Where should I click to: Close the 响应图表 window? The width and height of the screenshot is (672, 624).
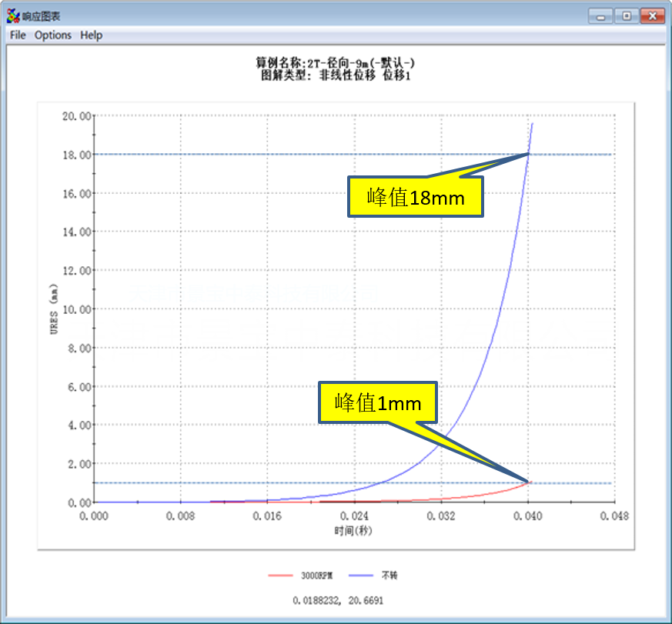652,15
